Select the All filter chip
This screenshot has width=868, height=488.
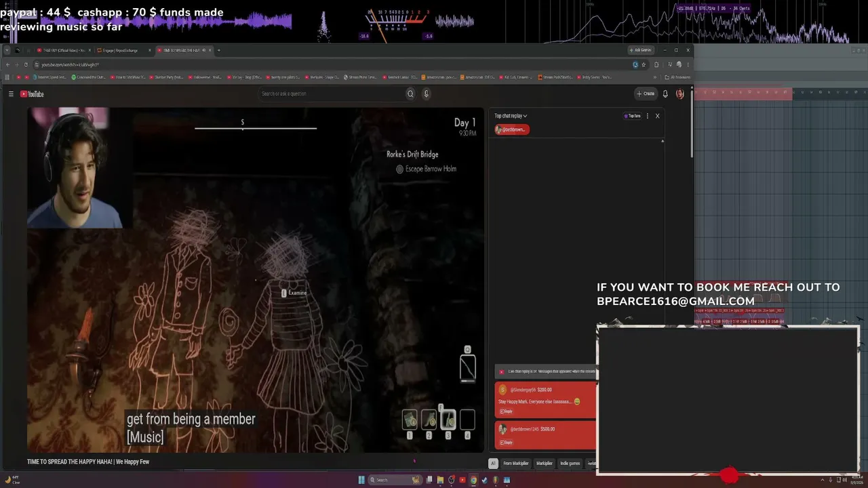493,464
